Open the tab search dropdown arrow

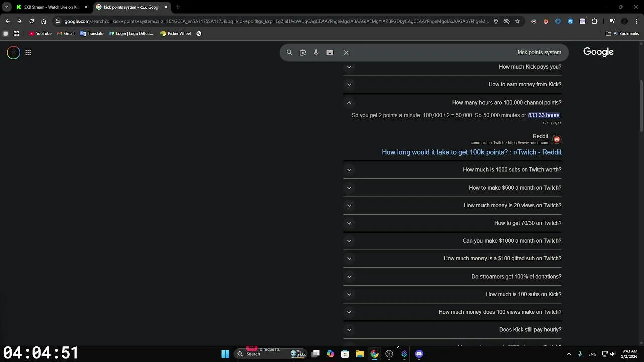(x=7, y=7)
